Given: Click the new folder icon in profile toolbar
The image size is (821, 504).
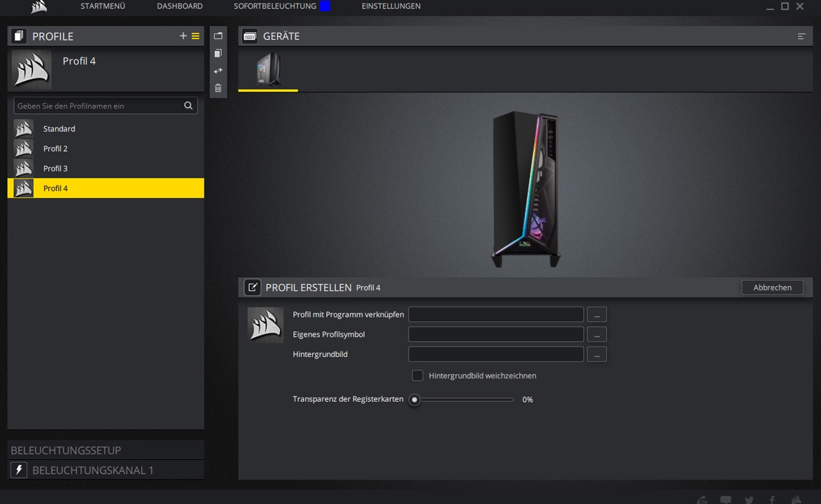Looking at the screenshot, I should (x=218, y=36).
